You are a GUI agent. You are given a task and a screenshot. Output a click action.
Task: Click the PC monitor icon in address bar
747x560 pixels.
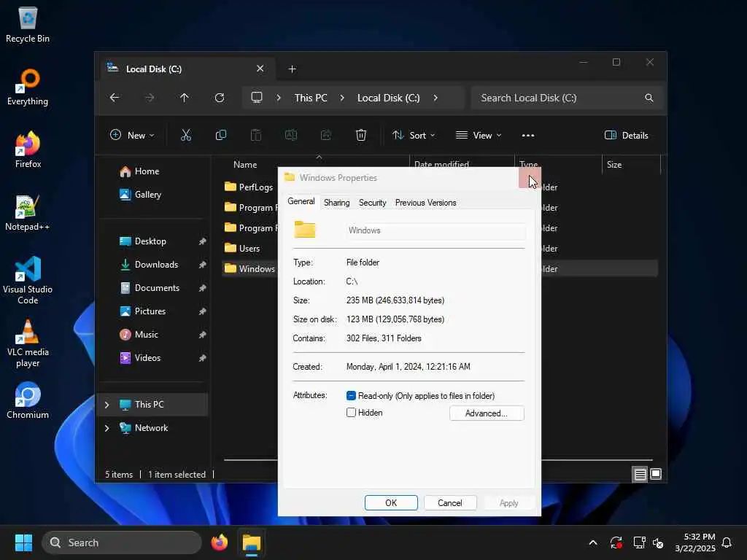click(x=257, y=98)
